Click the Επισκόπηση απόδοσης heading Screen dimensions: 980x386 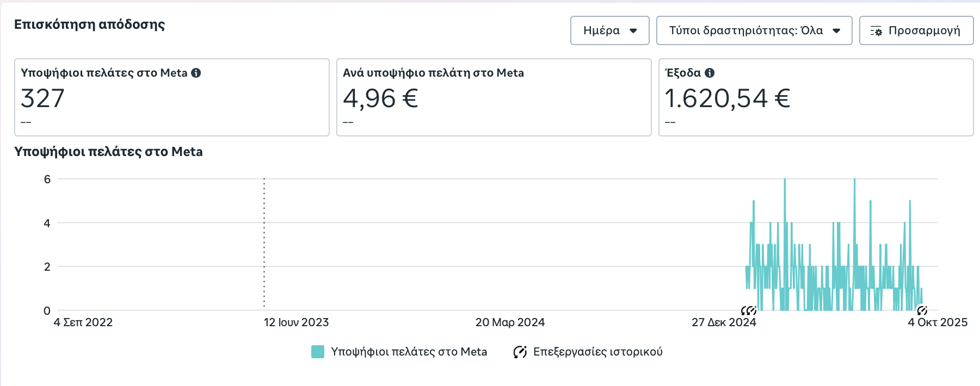click(89, 24)
